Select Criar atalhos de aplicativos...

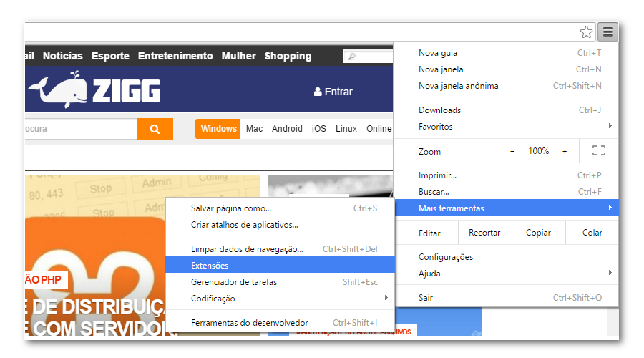tap(280, 225)
